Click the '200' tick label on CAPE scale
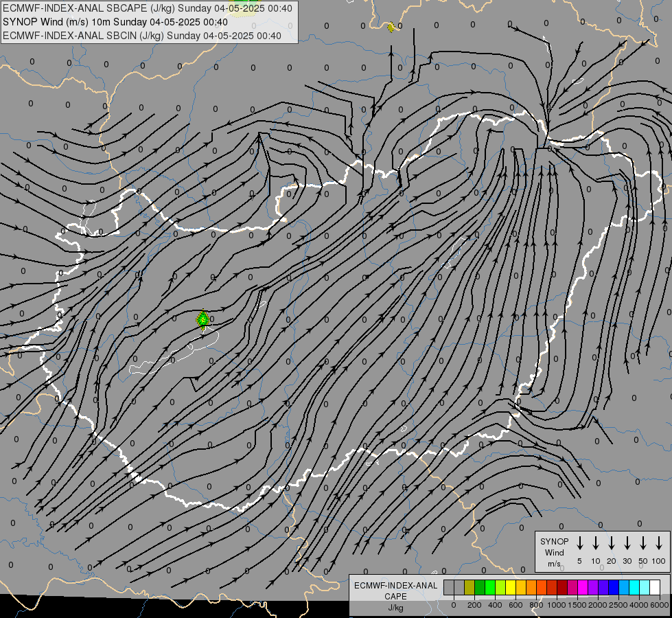The image size is (672, 618). pos(474,605)
